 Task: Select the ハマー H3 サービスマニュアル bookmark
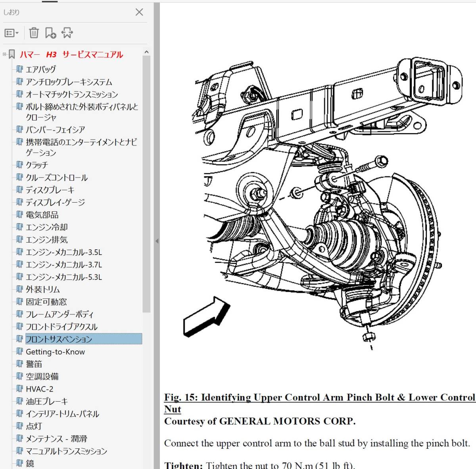tap(71, 54)
